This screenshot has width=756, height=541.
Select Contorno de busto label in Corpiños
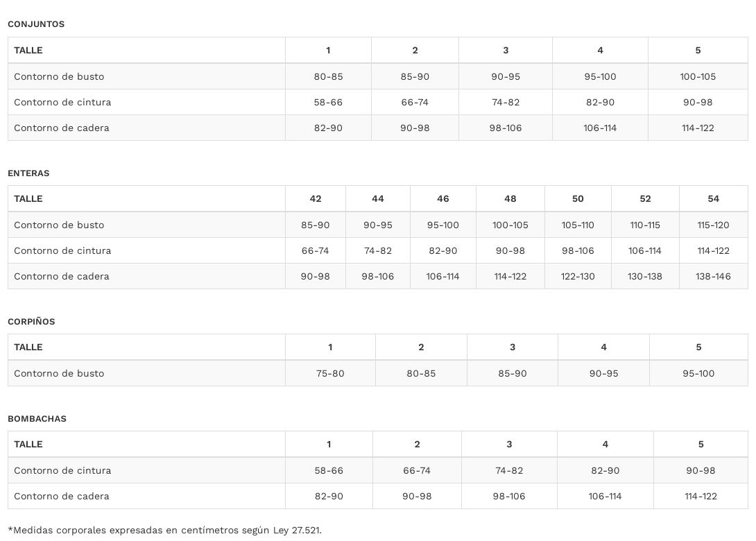pos(59,374)
